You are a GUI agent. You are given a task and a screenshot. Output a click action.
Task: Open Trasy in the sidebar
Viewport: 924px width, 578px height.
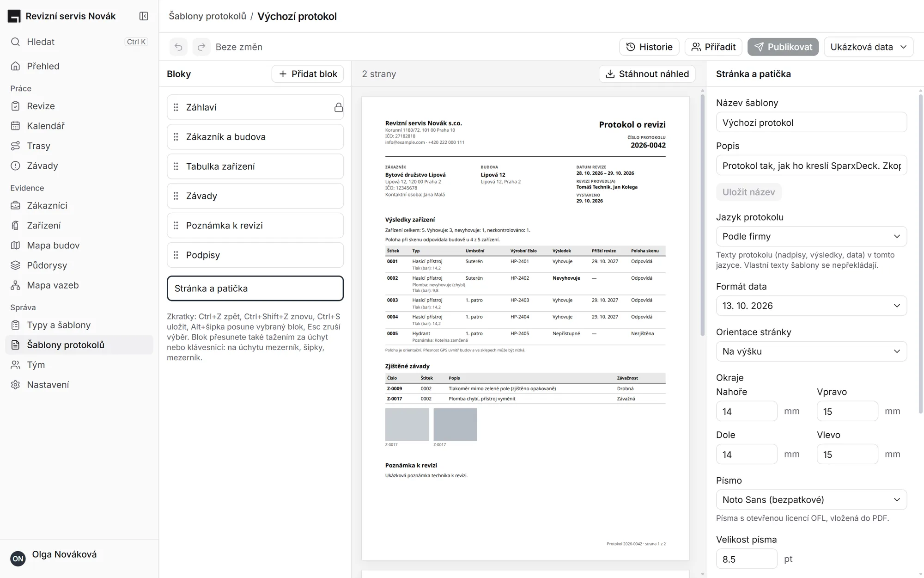[79, 146]
